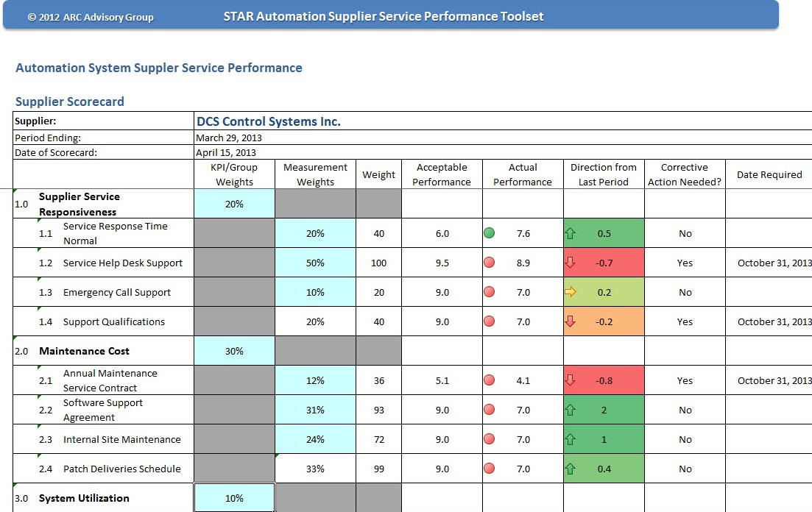812x512 pixels.
Task: Click the red -0.8 direction cell
Action: click(x=604, y=380)
